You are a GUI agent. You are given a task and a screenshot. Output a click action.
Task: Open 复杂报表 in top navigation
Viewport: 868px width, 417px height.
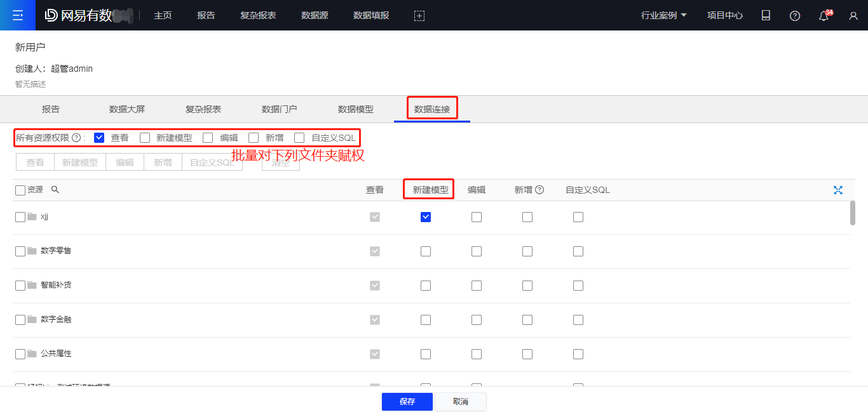coord(258,16)
